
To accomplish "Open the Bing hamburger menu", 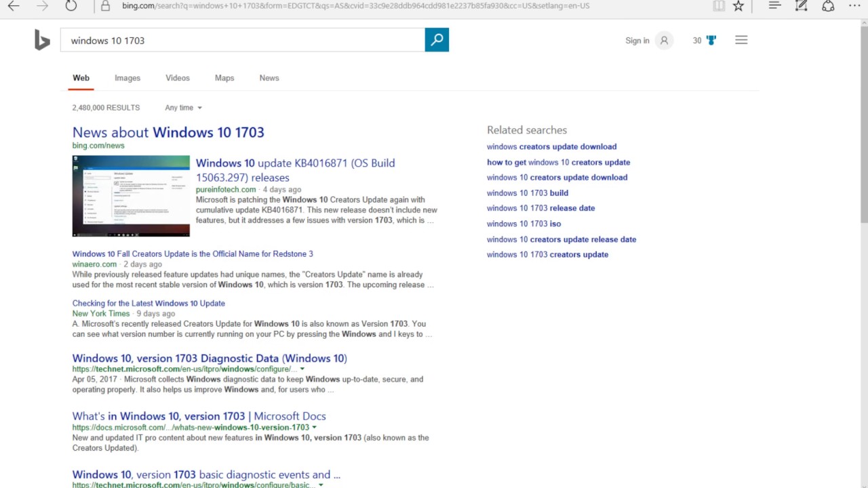I will point(741,41).
